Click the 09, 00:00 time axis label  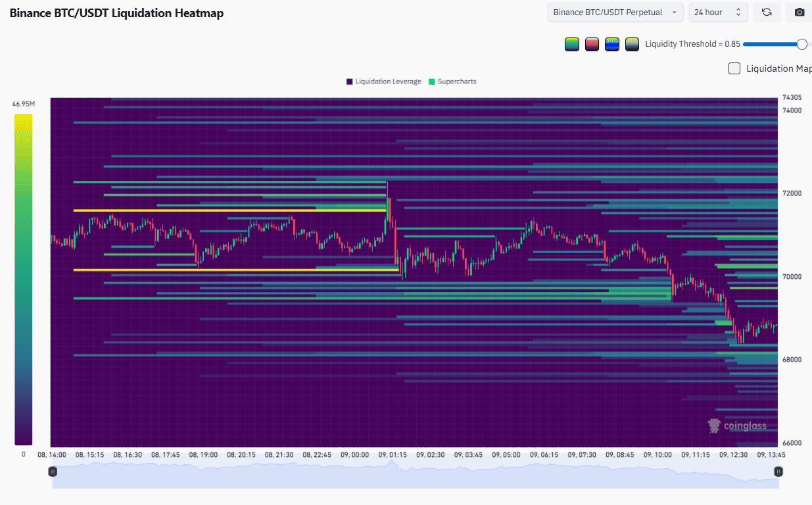[354, 454]
